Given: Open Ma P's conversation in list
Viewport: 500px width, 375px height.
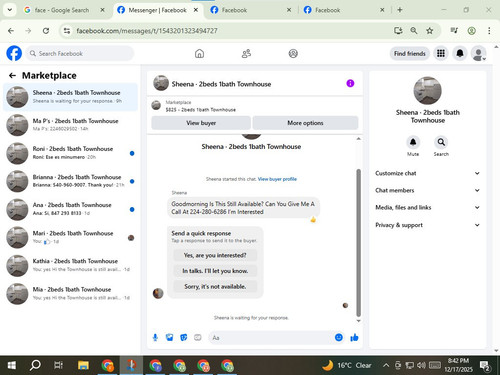Looking at the screenshot, I should point(70,125).
